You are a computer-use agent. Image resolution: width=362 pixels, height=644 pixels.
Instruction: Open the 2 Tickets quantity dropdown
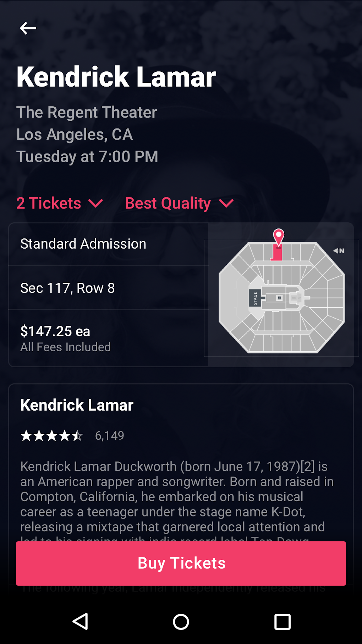click(x=60, y=203)
